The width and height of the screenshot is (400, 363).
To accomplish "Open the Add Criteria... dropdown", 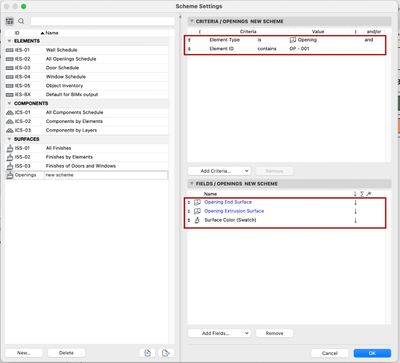I will pos(219,171).
